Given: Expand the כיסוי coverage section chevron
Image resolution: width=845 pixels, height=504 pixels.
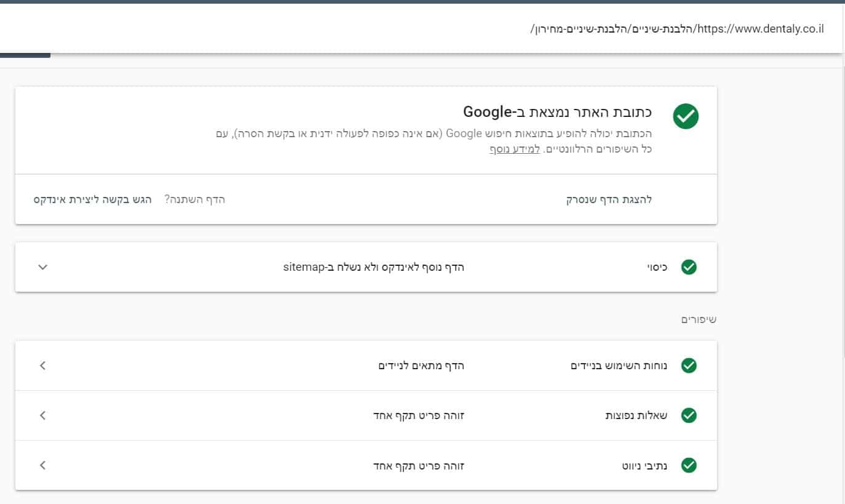Looking at the screenshot, I should (42, 267).
